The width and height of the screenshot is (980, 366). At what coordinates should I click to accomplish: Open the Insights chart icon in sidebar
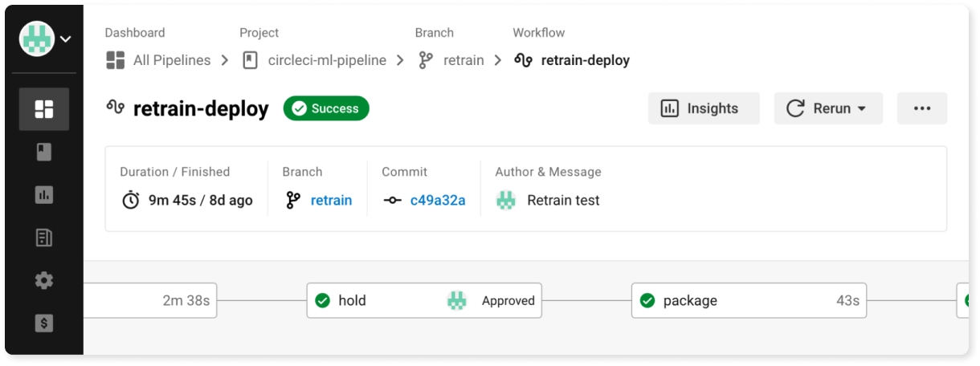click(x=44, y=194)
